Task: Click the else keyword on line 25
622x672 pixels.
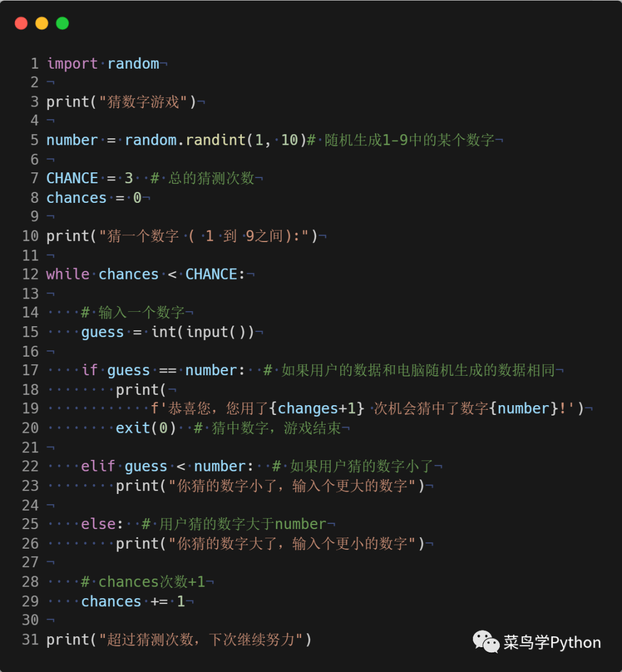Action: tap(98, 524)
